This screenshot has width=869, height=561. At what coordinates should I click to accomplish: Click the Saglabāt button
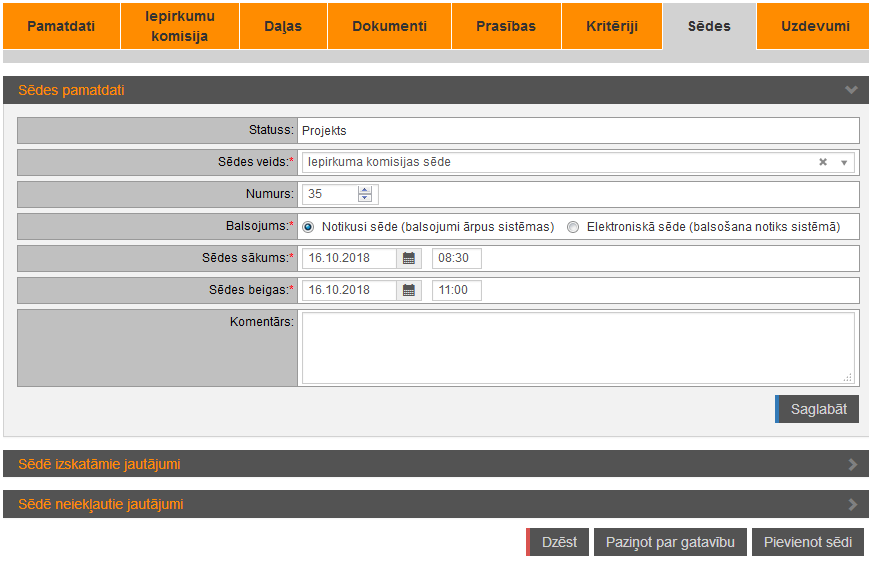[x=818, y=409]
